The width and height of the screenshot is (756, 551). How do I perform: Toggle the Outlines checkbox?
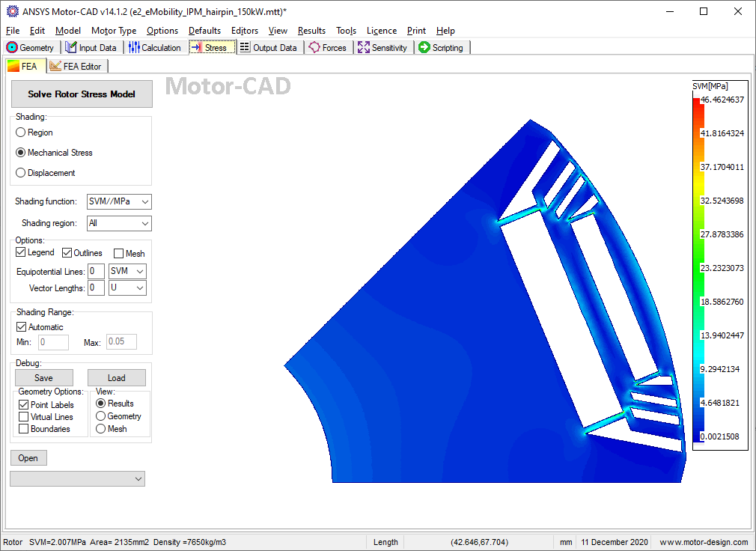pos(67,252)
